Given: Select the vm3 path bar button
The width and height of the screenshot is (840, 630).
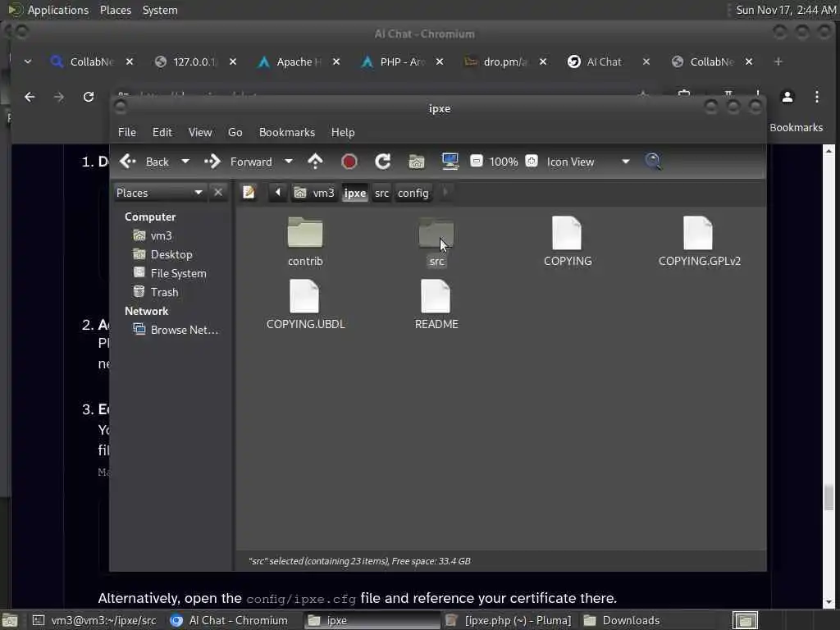Looking at the screenshot, I should 314,192.
